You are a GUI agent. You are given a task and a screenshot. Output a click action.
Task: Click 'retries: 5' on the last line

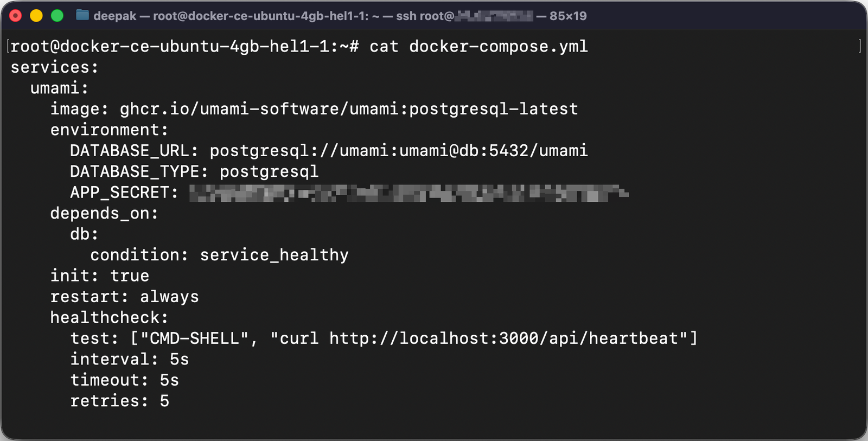pyautogui.click(x=119, y=400)
